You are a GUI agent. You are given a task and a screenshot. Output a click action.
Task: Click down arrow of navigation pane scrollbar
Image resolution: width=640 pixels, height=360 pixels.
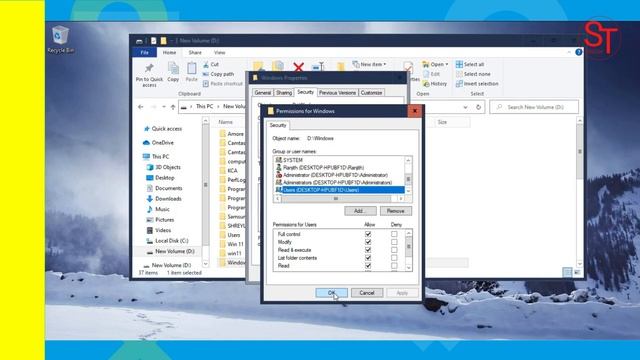(206, 264)
